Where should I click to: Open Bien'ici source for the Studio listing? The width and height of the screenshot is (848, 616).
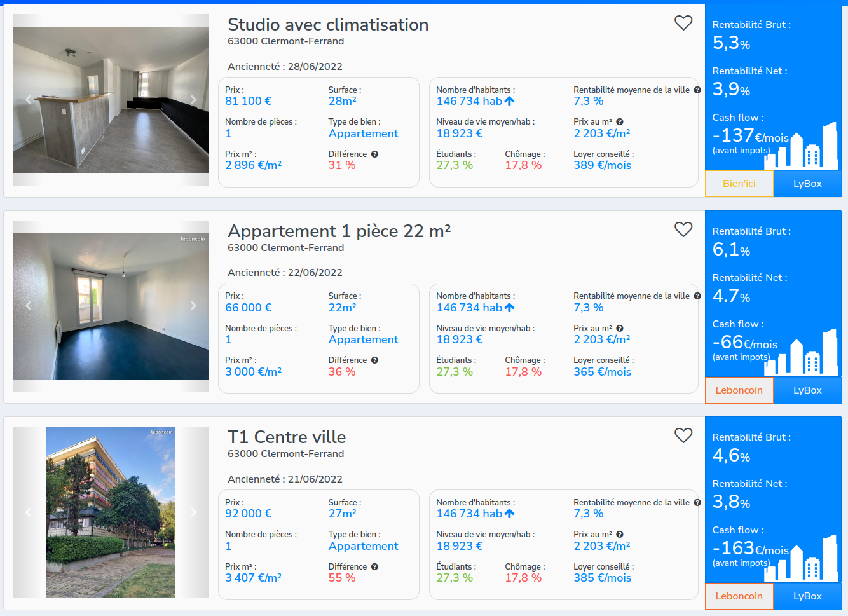pos(739,184)
